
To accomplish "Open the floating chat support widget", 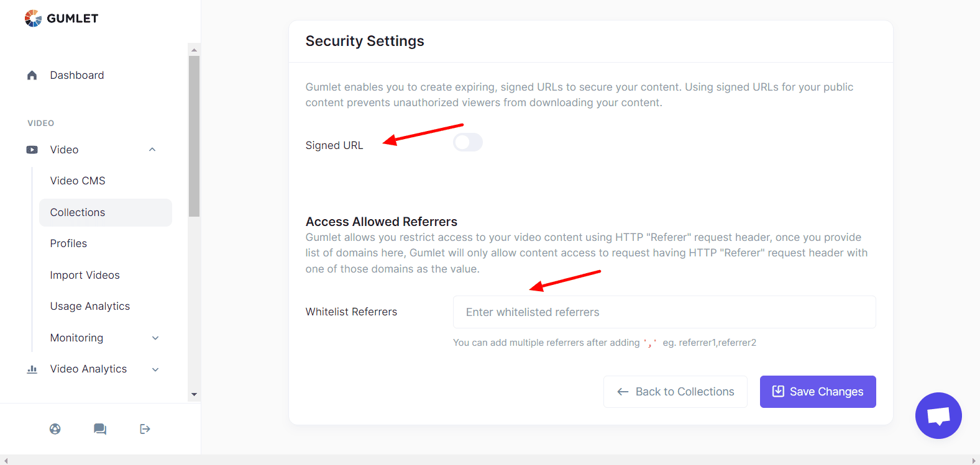I will coord(938,415).
